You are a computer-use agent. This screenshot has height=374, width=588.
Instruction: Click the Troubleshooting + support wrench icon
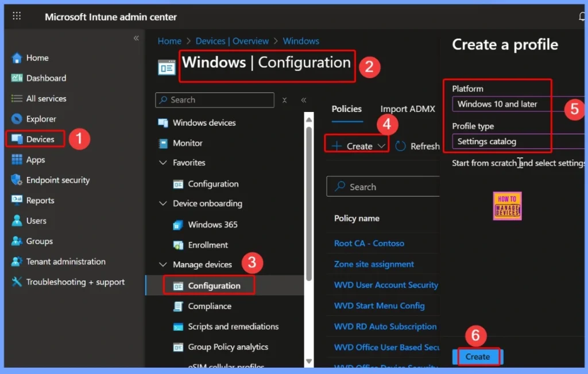point(17,282)
